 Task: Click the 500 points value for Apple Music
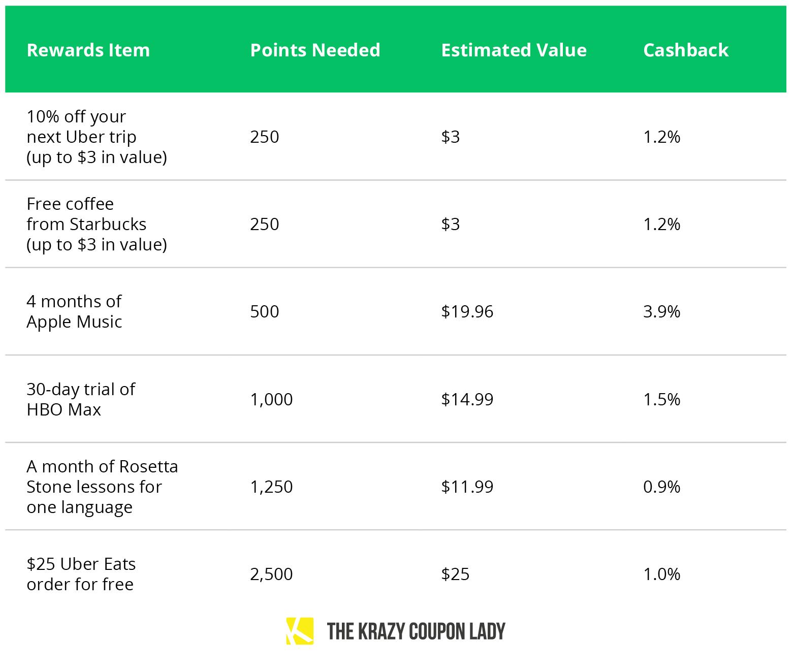(x=265, y=311)
